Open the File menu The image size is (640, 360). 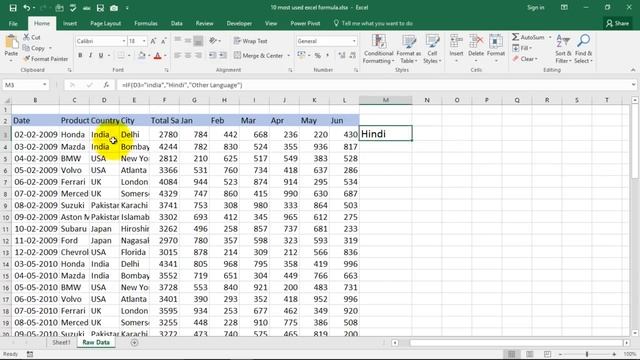(x=13, y=24)
